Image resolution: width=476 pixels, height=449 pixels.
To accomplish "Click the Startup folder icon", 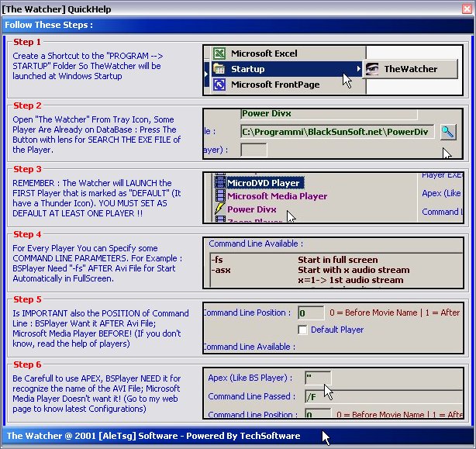I will point(219,69).
